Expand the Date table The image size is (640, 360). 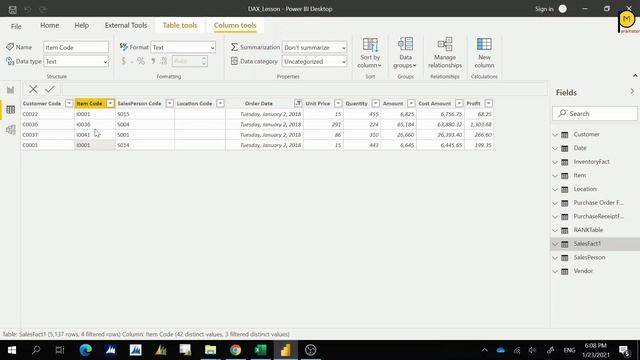click(x=555, y=148)
